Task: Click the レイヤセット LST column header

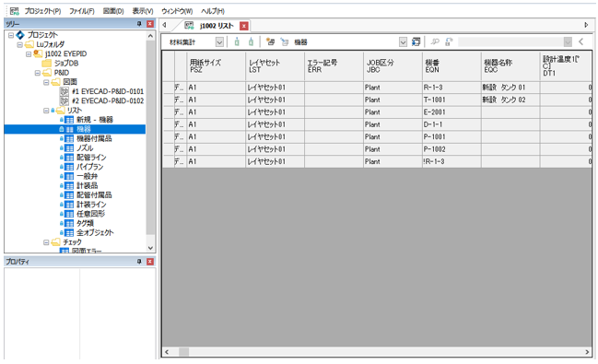Action: (x=275, y=66)
